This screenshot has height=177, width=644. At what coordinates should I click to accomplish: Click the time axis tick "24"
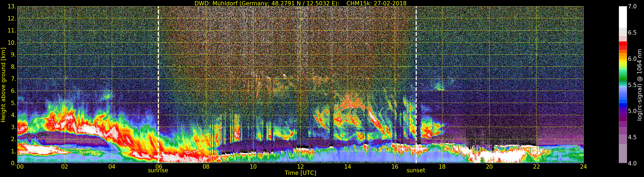[x=583, y=167]
